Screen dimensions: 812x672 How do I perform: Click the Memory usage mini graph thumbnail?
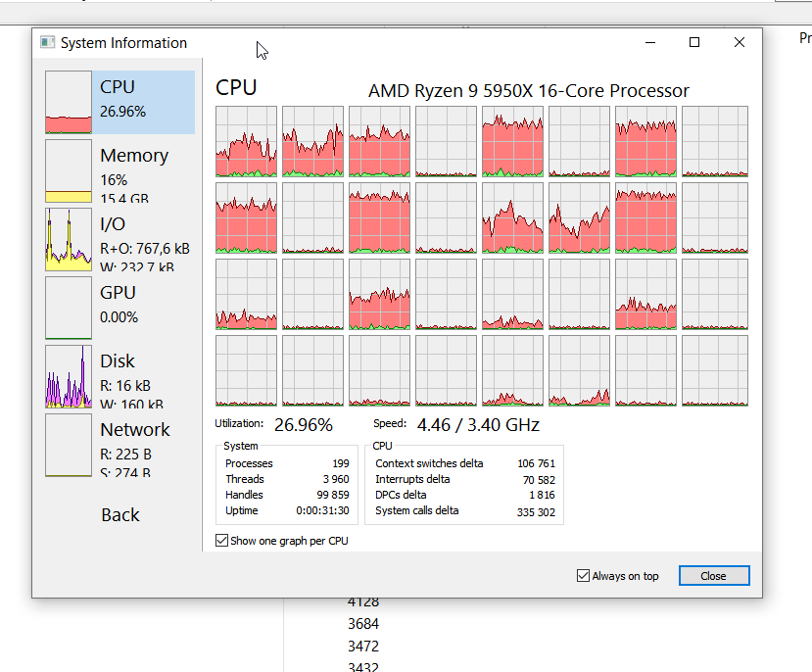(x=69, y=170)
